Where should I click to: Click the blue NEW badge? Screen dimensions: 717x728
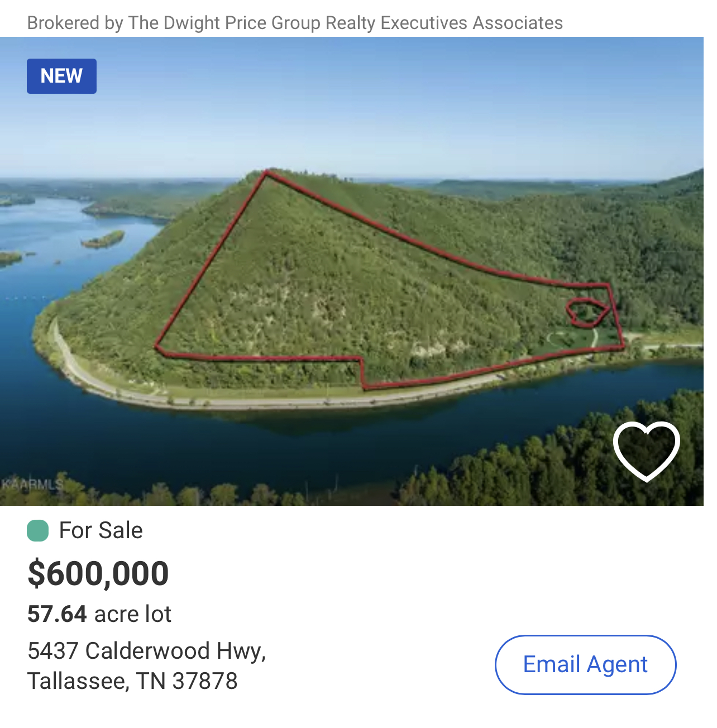[x=61, y=76]
